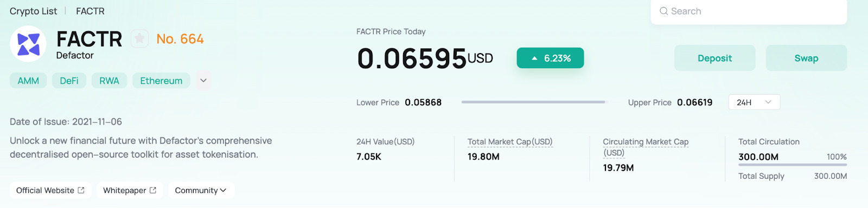Select the FACTR breadcrumb item

pyautogui.click(x=90, y=11)
